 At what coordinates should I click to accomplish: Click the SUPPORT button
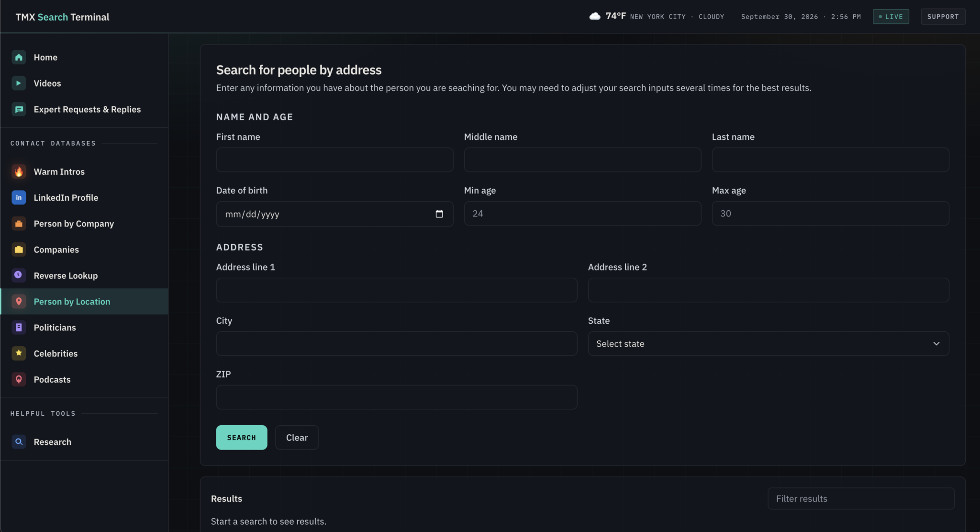[943, 16]
